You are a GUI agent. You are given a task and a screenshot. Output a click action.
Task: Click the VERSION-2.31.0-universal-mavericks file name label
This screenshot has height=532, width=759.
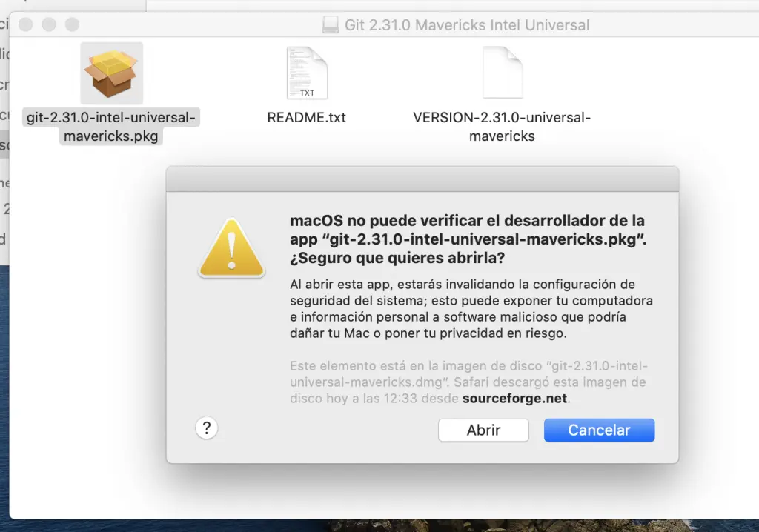pyautogui.click(x=502, y=127)
